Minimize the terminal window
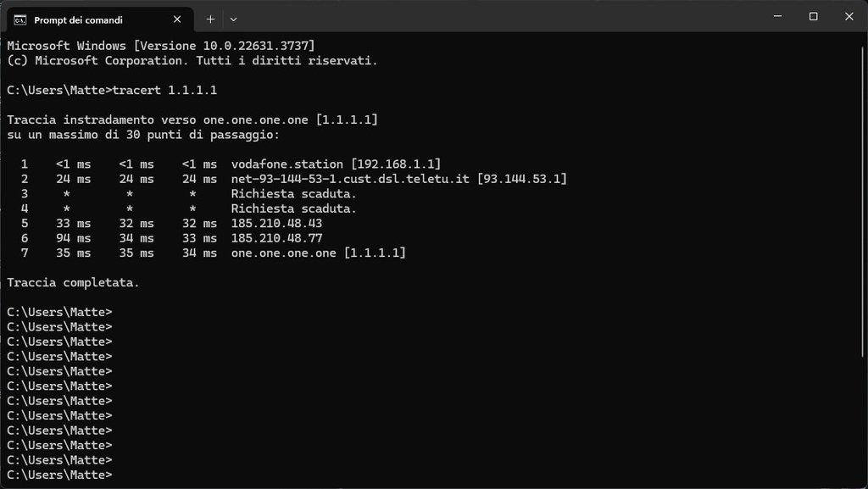Viewport: 868px width, 489px height. pyautogui.click(x=778, y=16)
